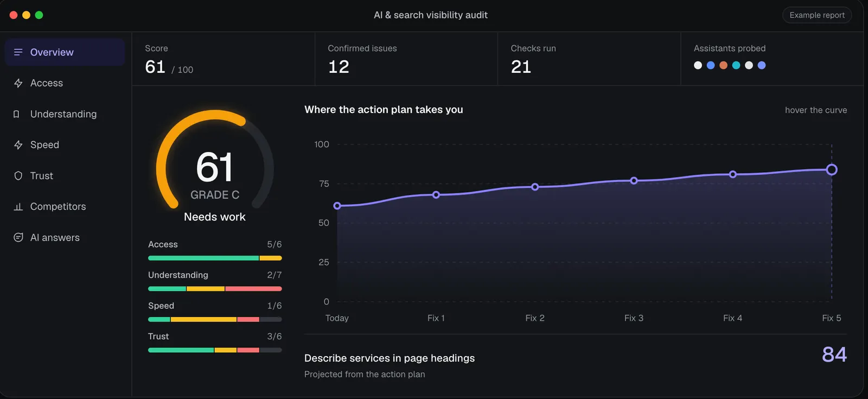The width and height of the screenshot is (868, 399).
Task: Open the Competitors page
Action: [65, 207]
